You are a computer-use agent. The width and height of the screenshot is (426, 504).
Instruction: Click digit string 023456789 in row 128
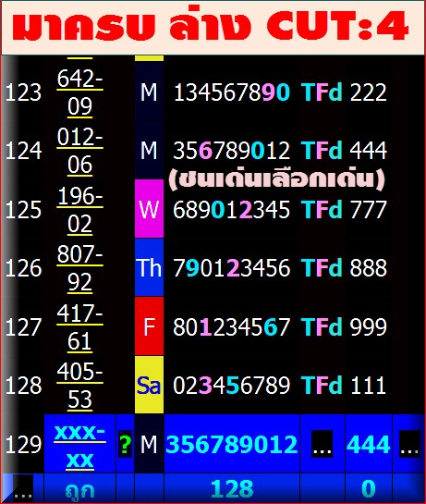[232, 386]
